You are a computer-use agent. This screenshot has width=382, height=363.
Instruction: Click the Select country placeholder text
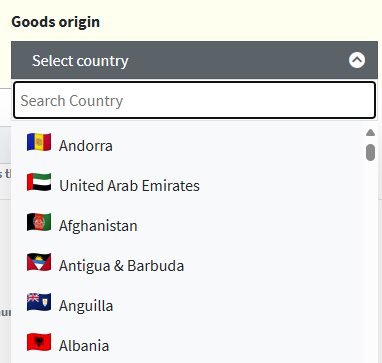(x=80, y=61)
